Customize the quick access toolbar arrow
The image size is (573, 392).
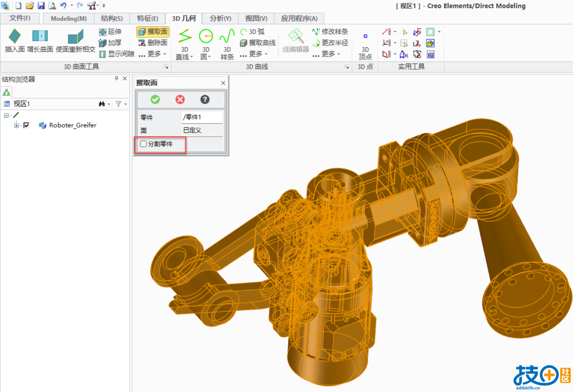click(x=104, y=5)
